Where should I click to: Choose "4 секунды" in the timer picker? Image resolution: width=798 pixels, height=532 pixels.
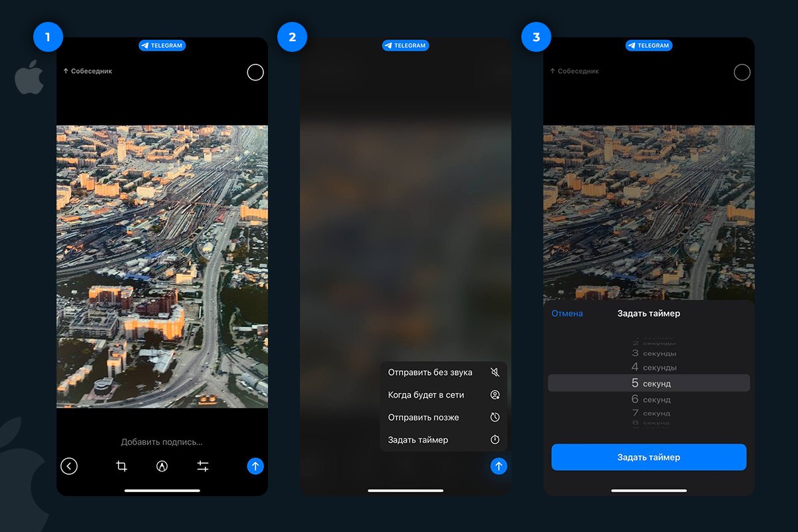tap(650, 367)
